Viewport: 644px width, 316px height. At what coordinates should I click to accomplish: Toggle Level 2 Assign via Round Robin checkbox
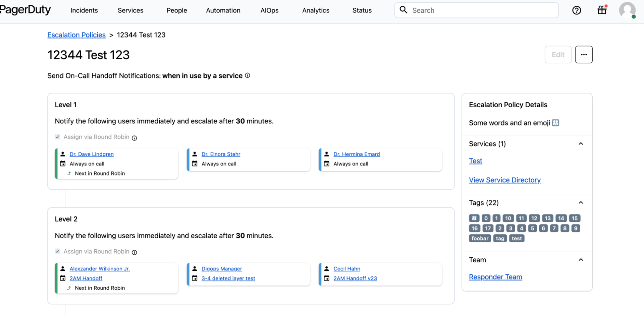point(58,251)
